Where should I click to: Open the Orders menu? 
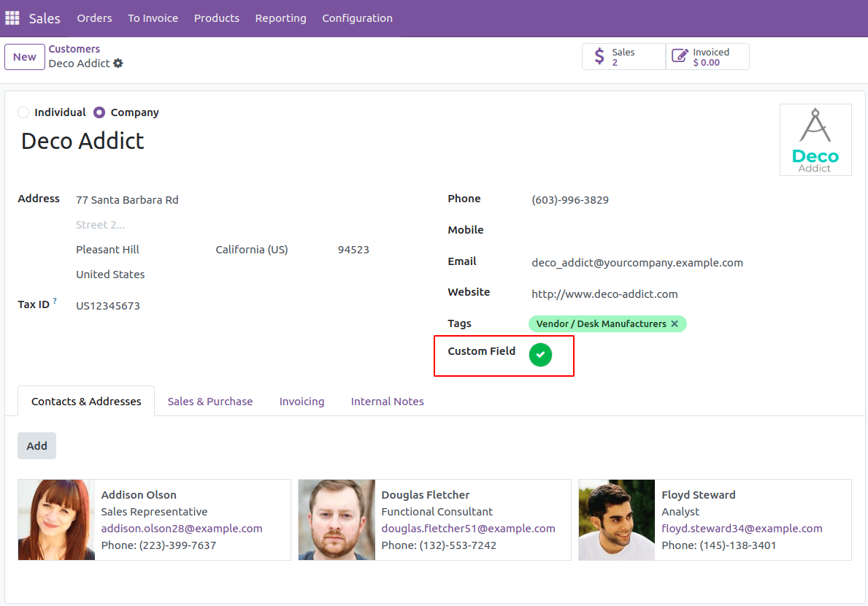click(x=94, y=18)
